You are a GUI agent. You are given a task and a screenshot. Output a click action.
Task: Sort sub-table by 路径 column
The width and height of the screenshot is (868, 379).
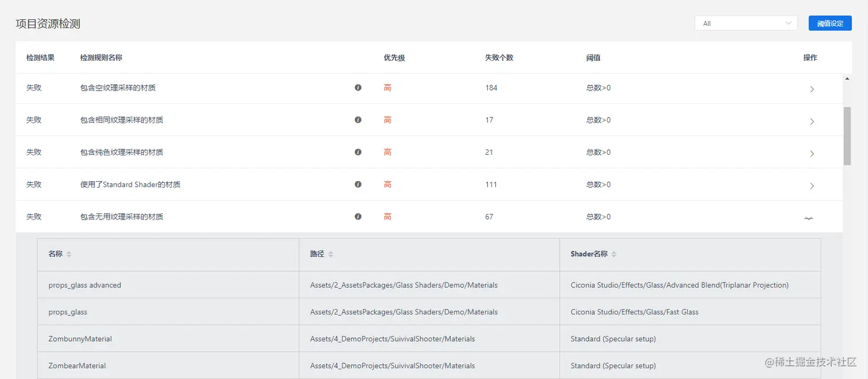331,254
